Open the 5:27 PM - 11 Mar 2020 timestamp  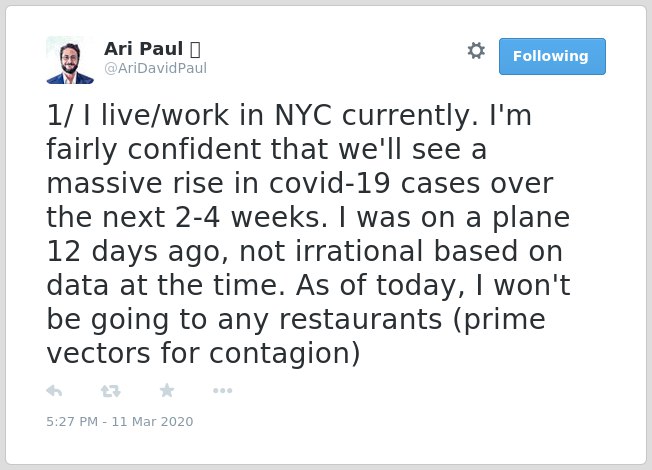click(x=120, y=421)
